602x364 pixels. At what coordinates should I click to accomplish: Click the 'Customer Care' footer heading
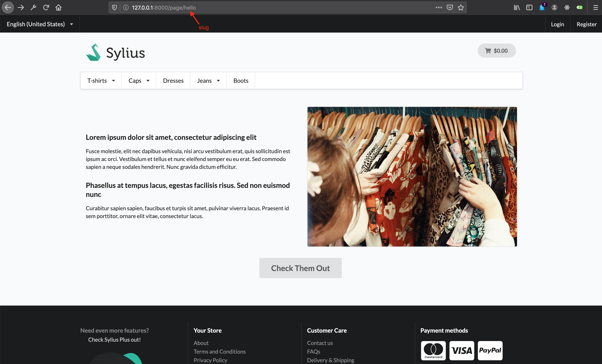click(x=327, y=330)
